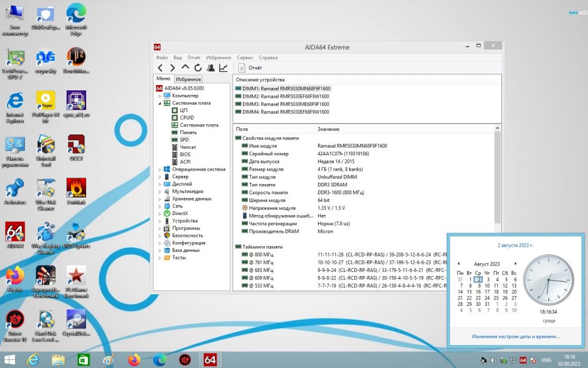Expand the Сеть tree node
Image resolution: width=588 pixels, height=368 pixels.
pos(160,206)
